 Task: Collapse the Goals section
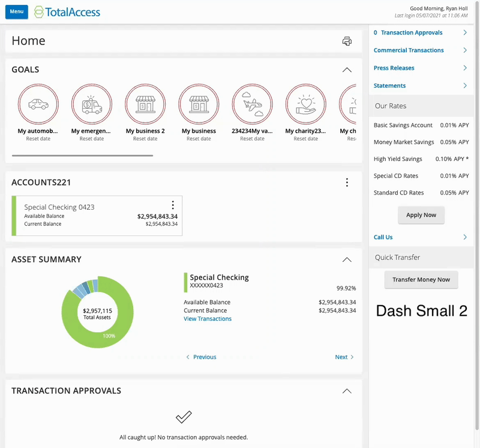[x=347, y=70]
